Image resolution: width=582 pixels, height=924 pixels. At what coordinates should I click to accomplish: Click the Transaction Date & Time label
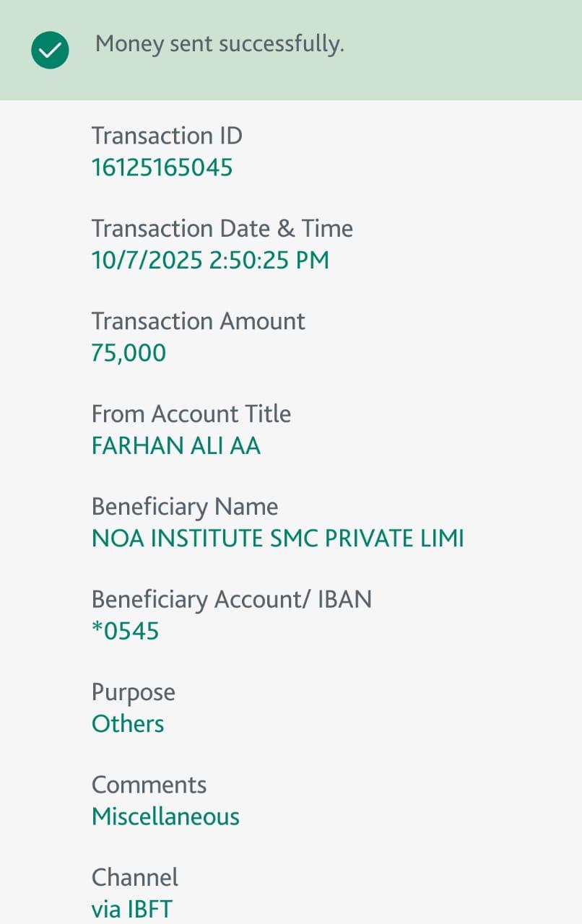[222, 228]
